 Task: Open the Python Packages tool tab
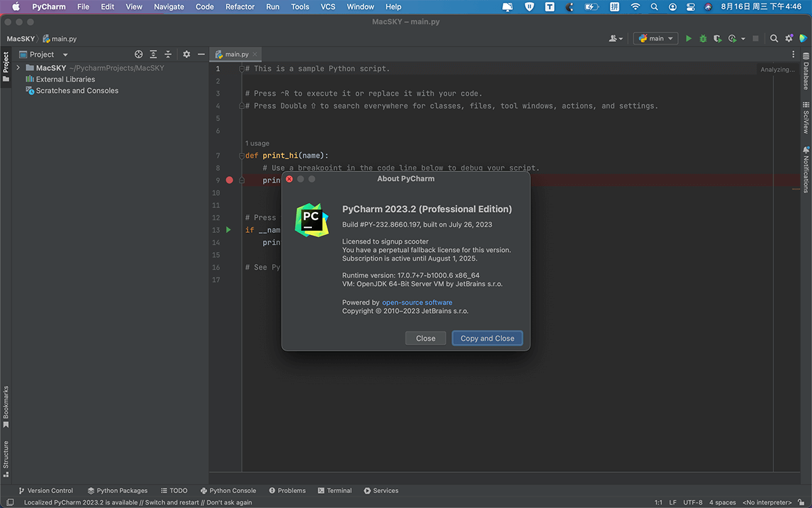(117, 490)
